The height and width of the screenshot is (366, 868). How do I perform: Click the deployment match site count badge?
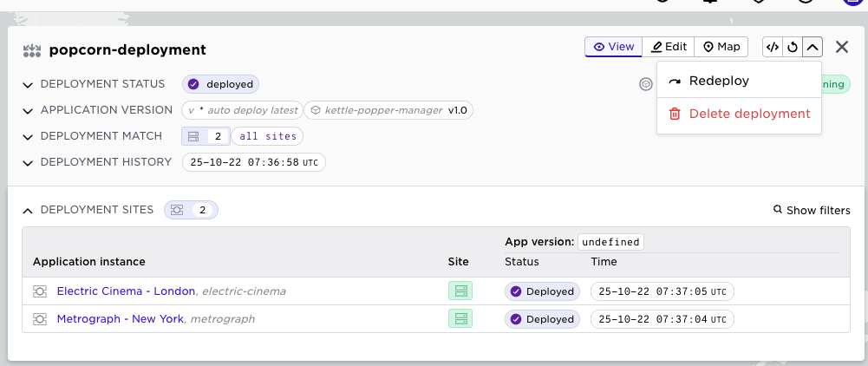pyautogui.click(x=206, y=136)
